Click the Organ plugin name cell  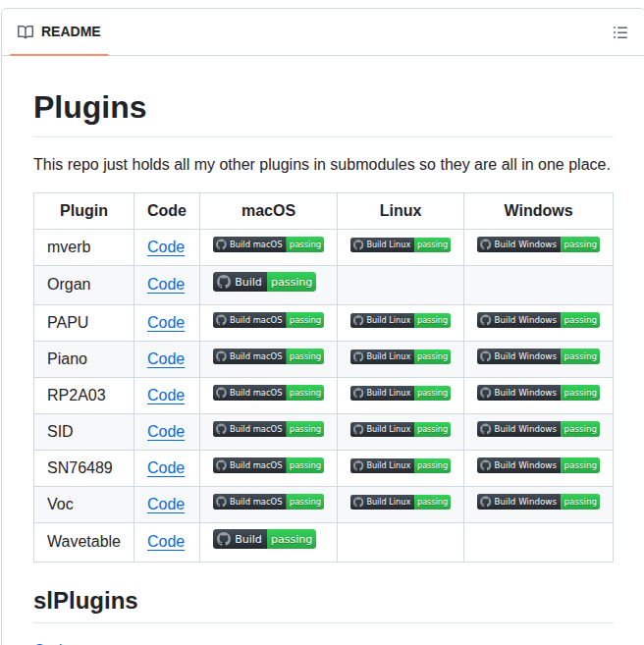click(83, 285)
